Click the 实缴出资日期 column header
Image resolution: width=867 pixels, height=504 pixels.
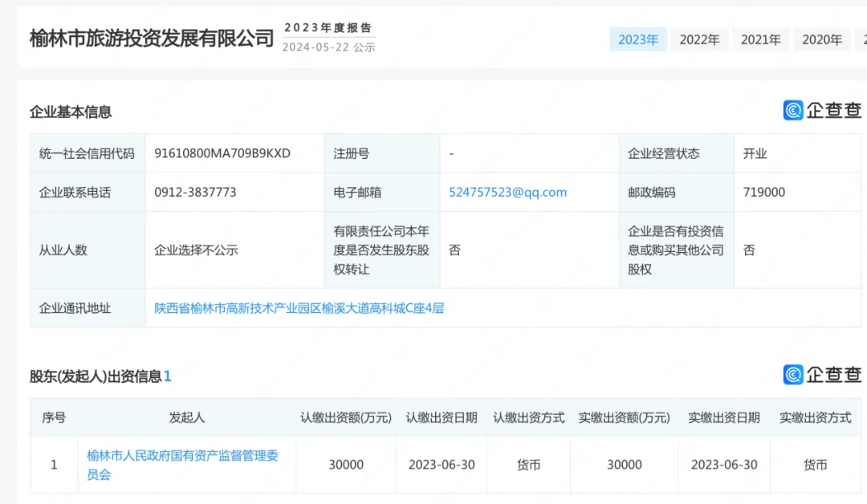pos(723,418)
